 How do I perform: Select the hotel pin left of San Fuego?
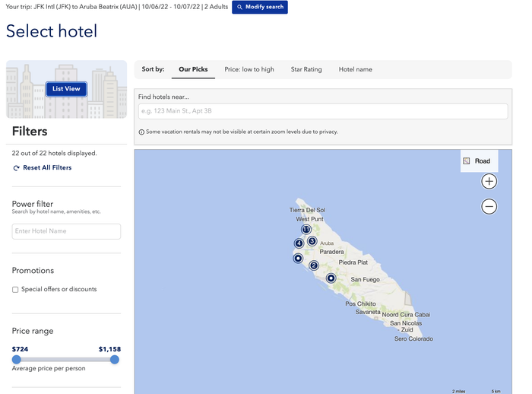pyautogui.click(x=331, y=278)
